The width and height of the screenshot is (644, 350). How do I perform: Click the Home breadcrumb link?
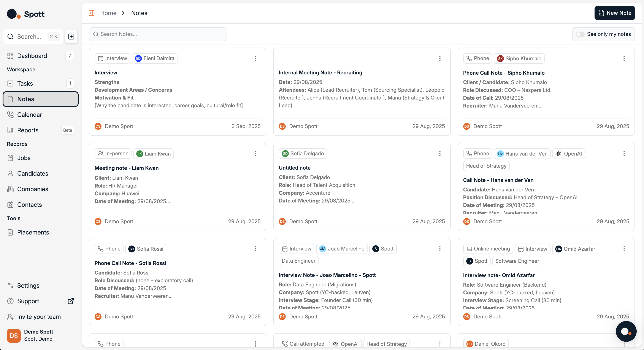click(108, 13)
